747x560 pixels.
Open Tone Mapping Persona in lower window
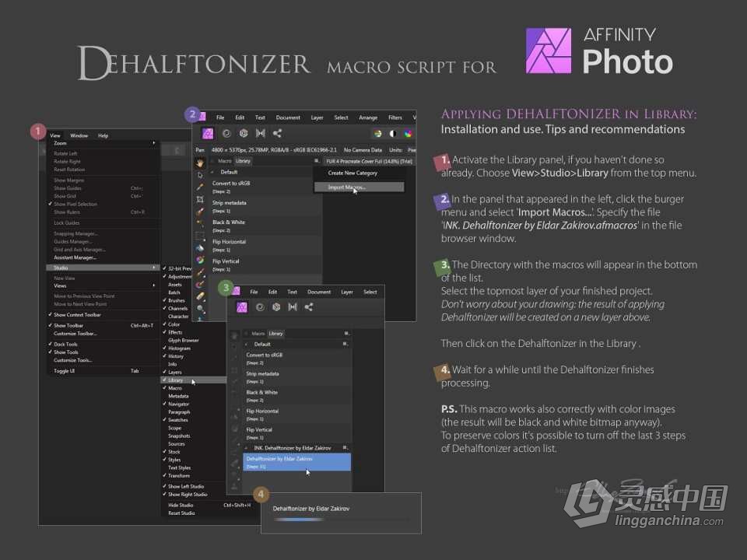(293, 307)
